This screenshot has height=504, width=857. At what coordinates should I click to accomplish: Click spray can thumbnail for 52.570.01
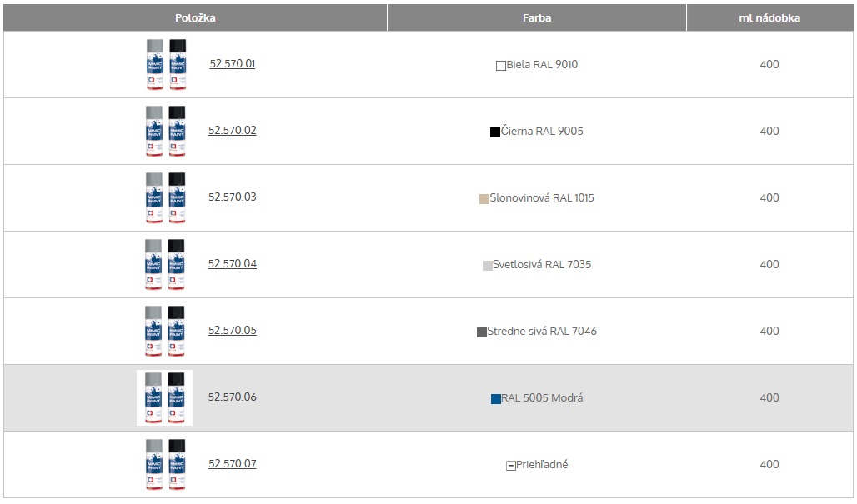pos(165,64)
